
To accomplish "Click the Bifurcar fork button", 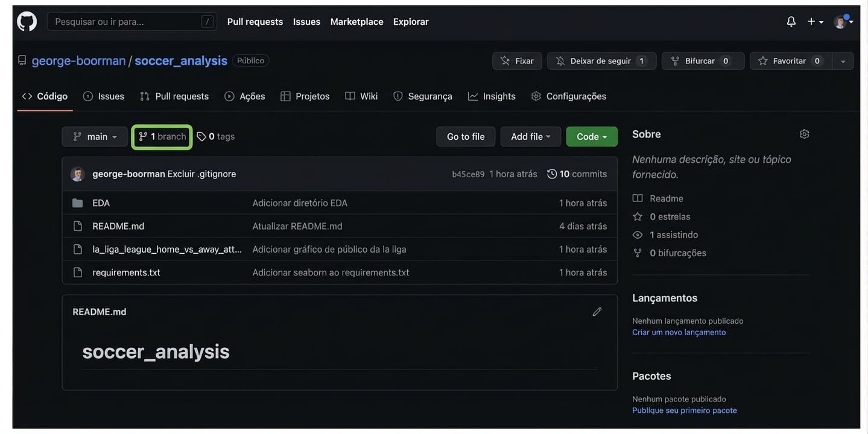I will click(x=703, y=61).
